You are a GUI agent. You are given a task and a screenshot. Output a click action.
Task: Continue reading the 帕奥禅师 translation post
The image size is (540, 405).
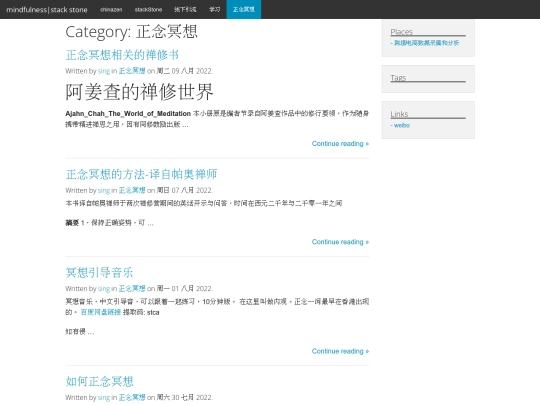[340, 242]
